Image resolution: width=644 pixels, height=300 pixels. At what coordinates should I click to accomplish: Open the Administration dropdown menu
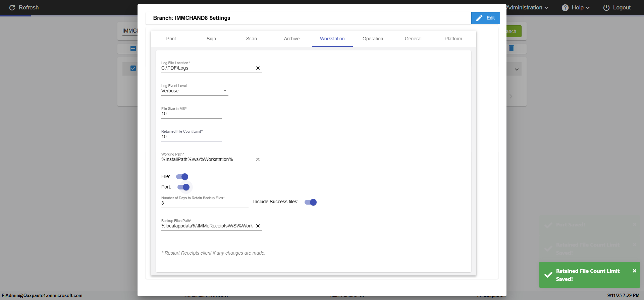528,7
